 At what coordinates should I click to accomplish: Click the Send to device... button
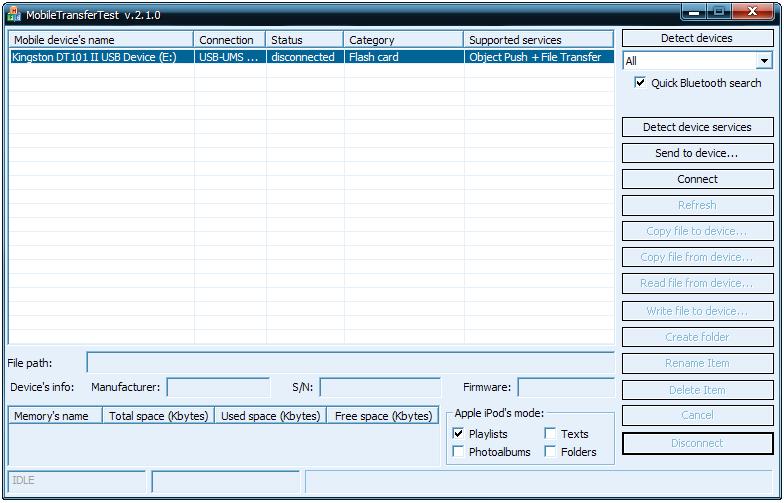click(x=697, y=153)
